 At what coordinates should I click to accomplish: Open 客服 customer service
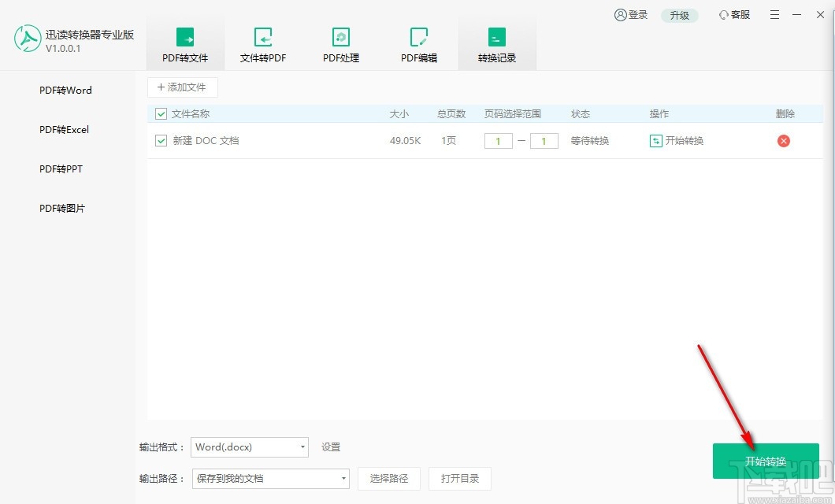tap(734, 14)
